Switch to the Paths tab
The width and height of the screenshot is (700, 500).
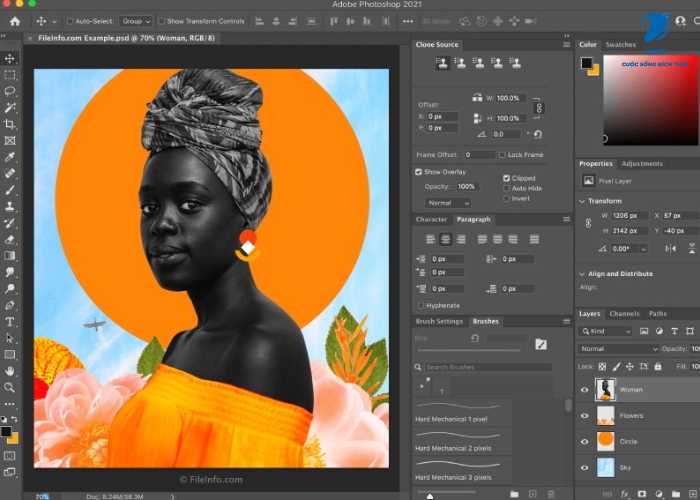pyautogui.click(x=658, y=314)
